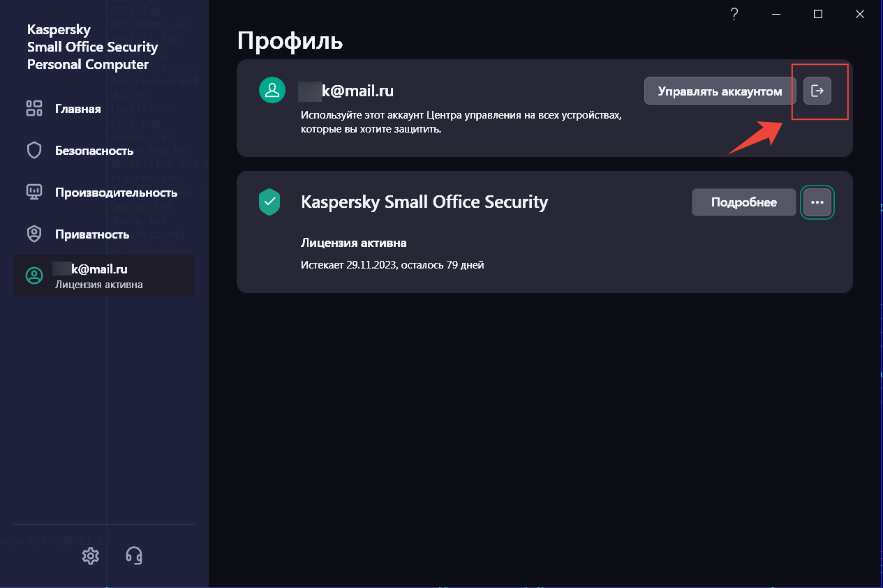Open settings via the gear icon
Viewport: 883px width, 588px height.
pos(91,556)
